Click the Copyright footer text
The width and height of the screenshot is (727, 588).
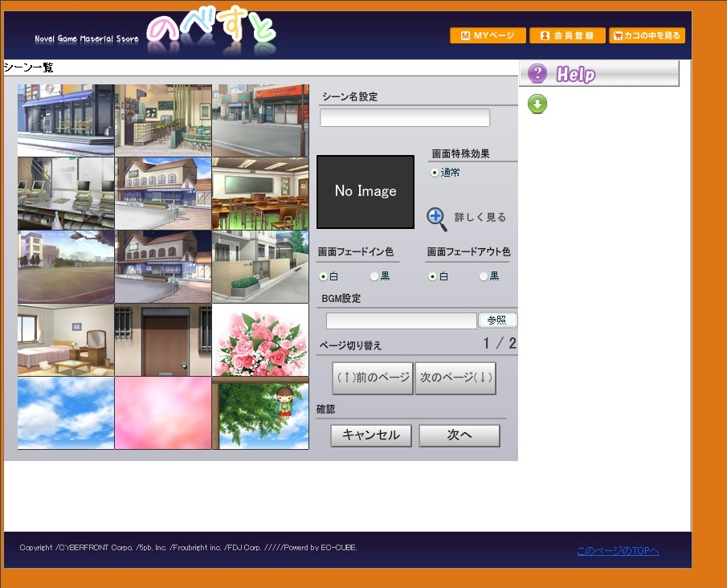(x=188, y=548)
